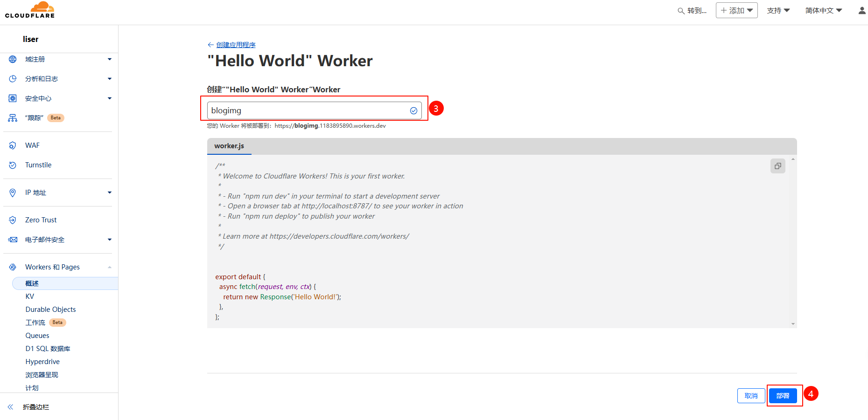Click the Zero Trust label in sidebar
The height and width of the screenshot is (420, 868).
click(41, 220)
